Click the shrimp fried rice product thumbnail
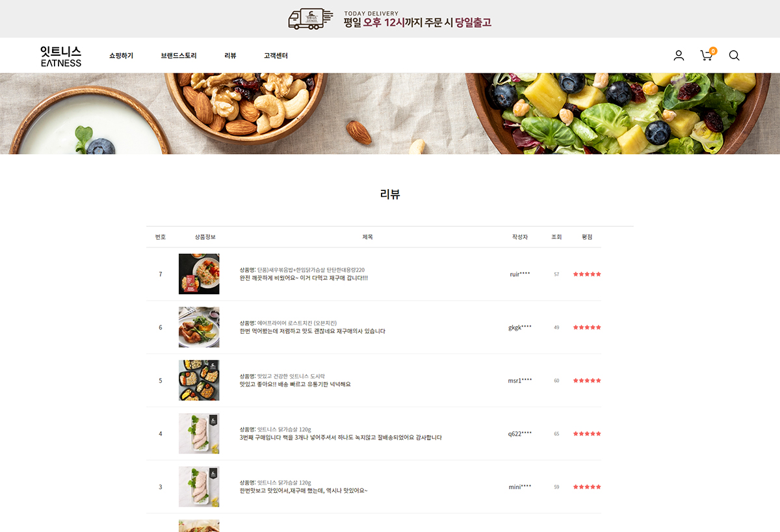Viewport: 780px width, 532px height. coord(199,274)
